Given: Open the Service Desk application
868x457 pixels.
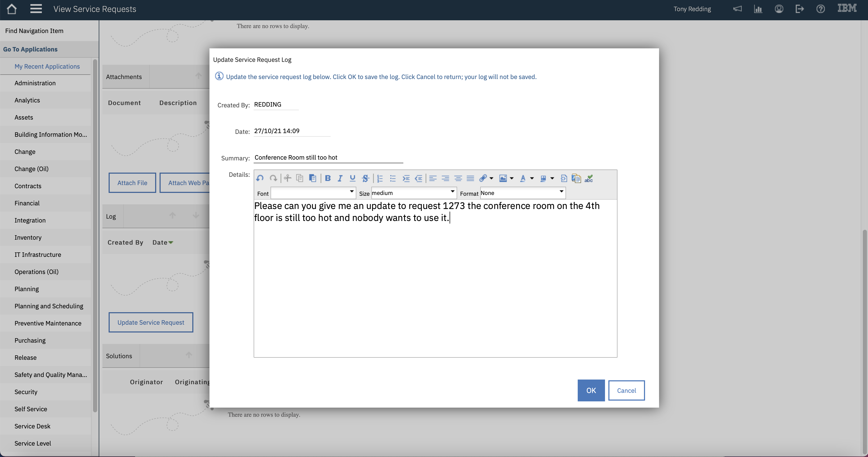Looking at the screenshot, I should [x=32, y=426].
